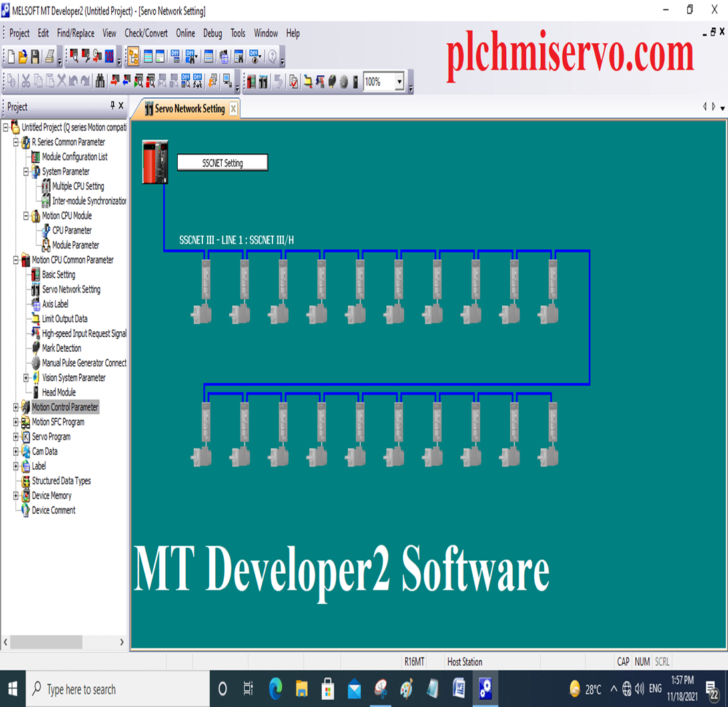Click the Print toolbar icon

49,57
